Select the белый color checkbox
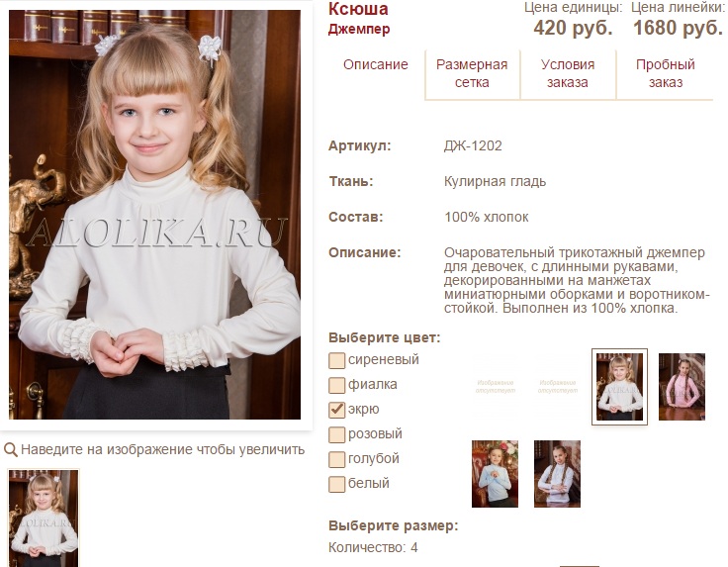Screen dimensions: 728x567 (336, 484)
